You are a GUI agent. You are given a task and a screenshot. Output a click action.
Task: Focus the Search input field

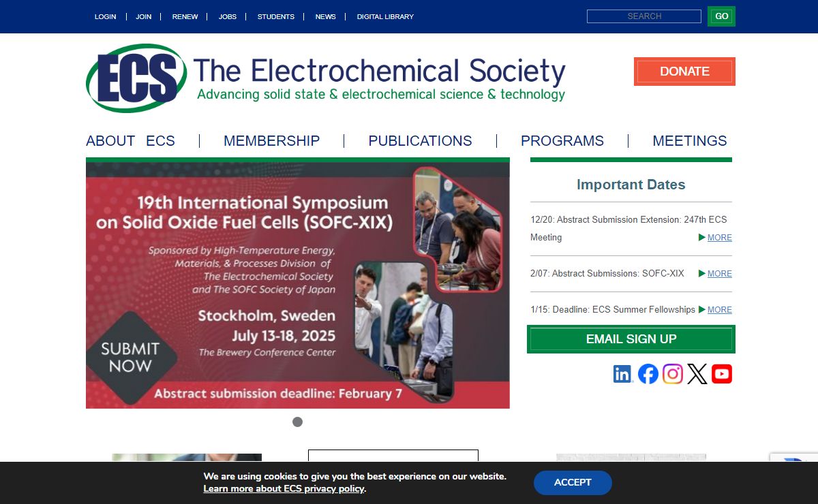644,16
